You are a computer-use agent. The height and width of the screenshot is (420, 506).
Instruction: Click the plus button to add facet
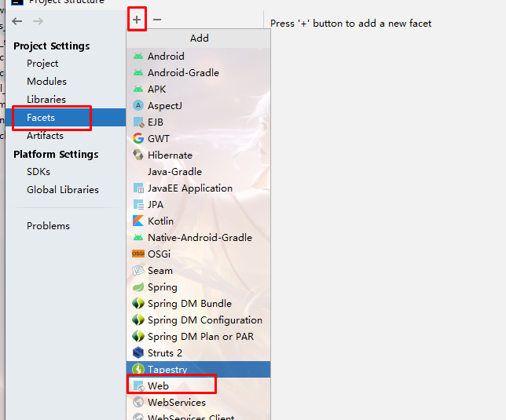[x=137, y=20]
